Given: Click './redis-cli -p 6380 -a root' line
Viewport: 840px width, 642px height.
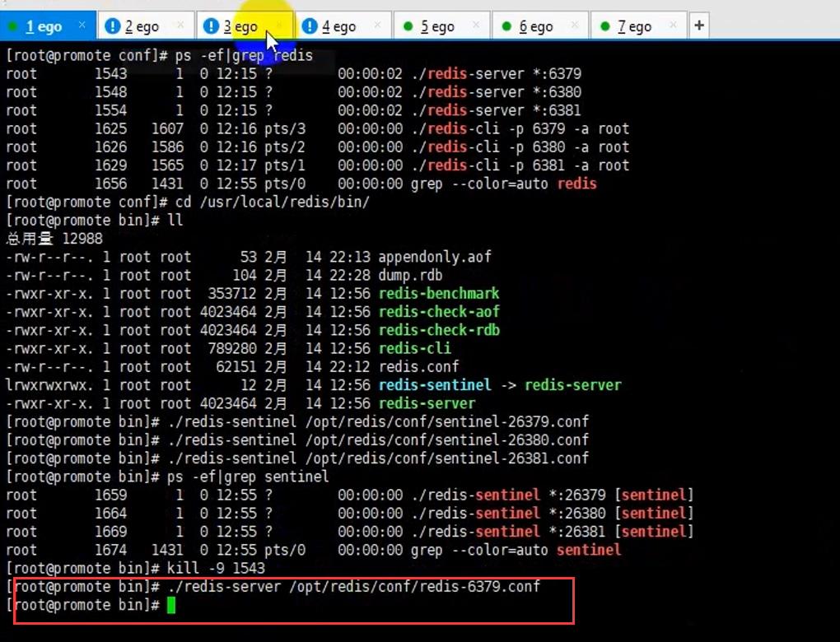Looking at the screenshot, I should pyautogui.click(x=520, y=147).
